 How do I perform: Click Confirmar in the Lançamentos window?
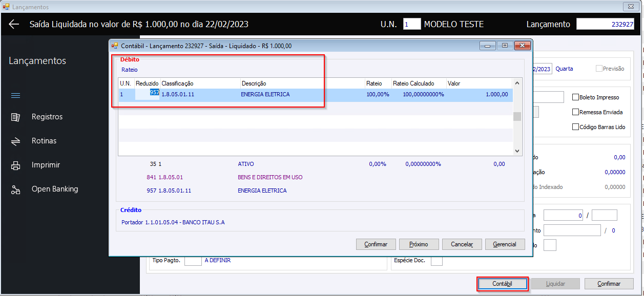pos(609,284)
